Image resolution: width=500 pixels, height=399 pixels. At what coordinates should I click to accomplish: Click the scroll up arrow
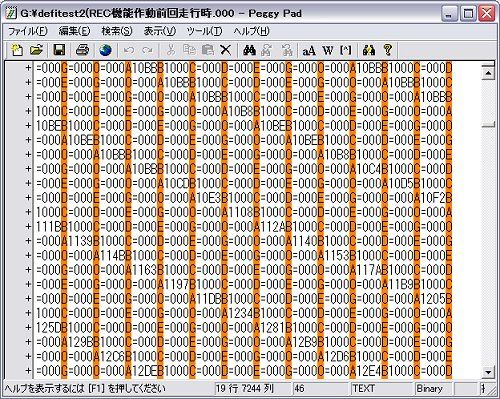(x=488, y=73)
